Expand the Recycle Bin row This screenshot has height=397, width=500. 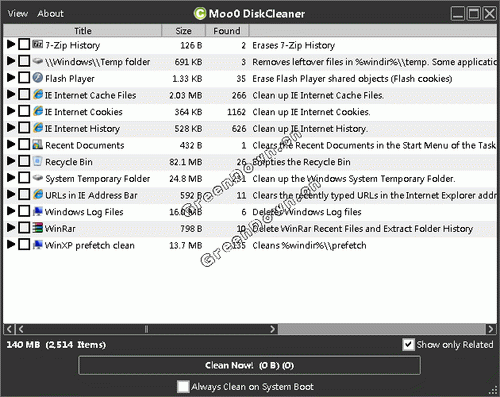[x=11, y=161]
